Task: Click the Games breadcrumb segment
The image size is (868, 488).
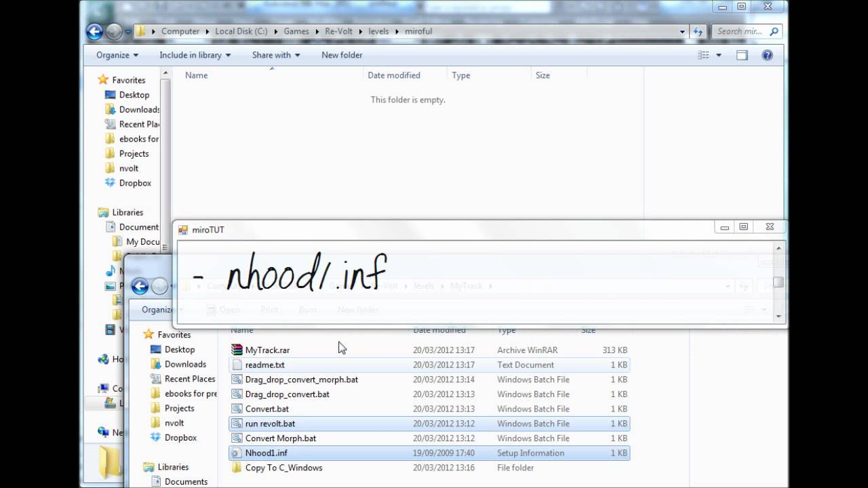Action: pos(296,31)
